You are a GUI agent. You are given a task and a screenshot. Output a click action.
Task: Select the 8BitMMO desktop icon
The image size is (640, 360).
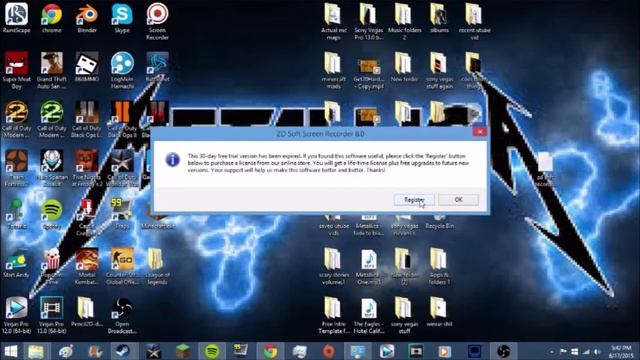pyautogui.click(x=87, y=67)
